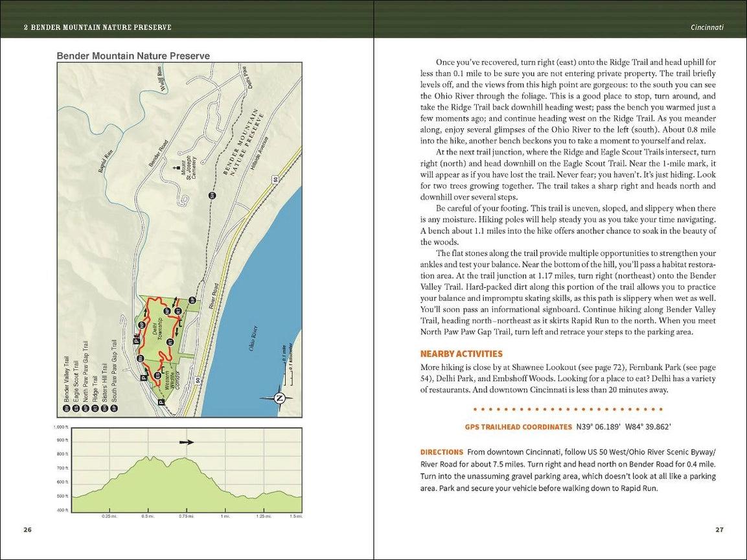The height and width of the screenshot is (560, 747).
Task: Click the North Paw Paw Gap legend marker
Action: (x=85, y=410)
